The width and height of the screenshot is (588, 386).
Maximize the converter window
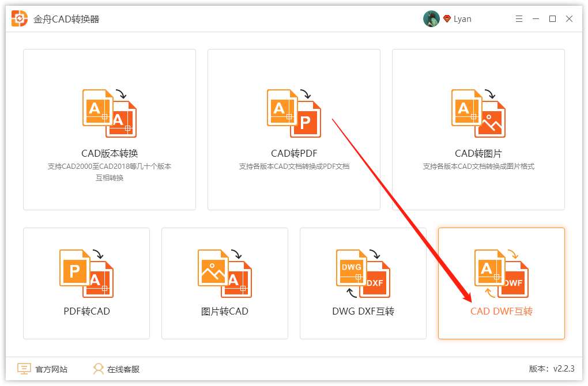pyautogui.click(x=552, y=19)
